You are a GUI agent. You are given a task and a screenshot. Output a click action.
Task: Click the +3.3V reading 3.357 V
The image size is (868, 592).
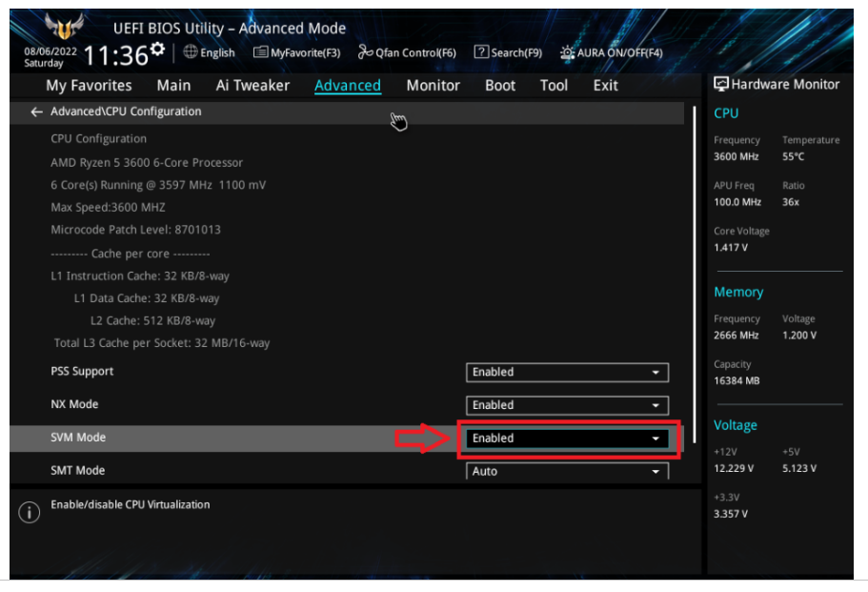tap(731, 514)
